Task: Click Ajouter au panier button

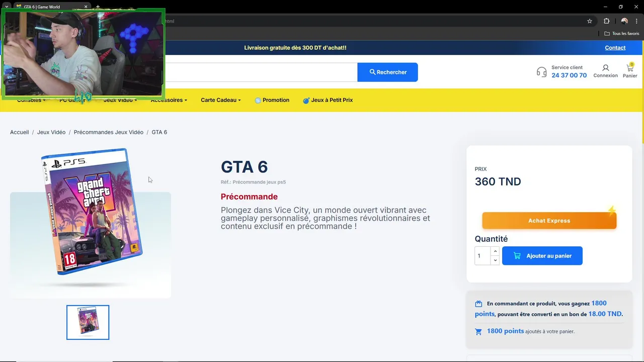Action: (542, 256)
